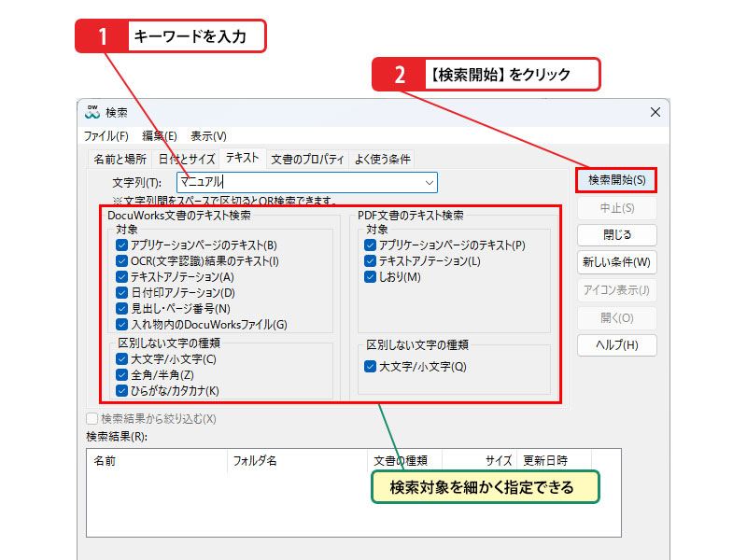Screen dimensions: 747x560
Task: Open the 表示(V) menu
Action: [x=208, y=136]
